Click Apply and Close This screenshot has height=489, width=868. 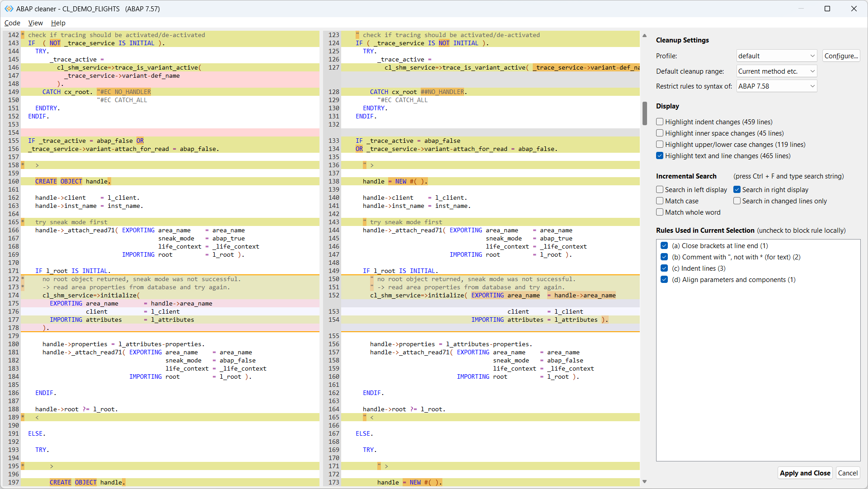coord(805,473)
